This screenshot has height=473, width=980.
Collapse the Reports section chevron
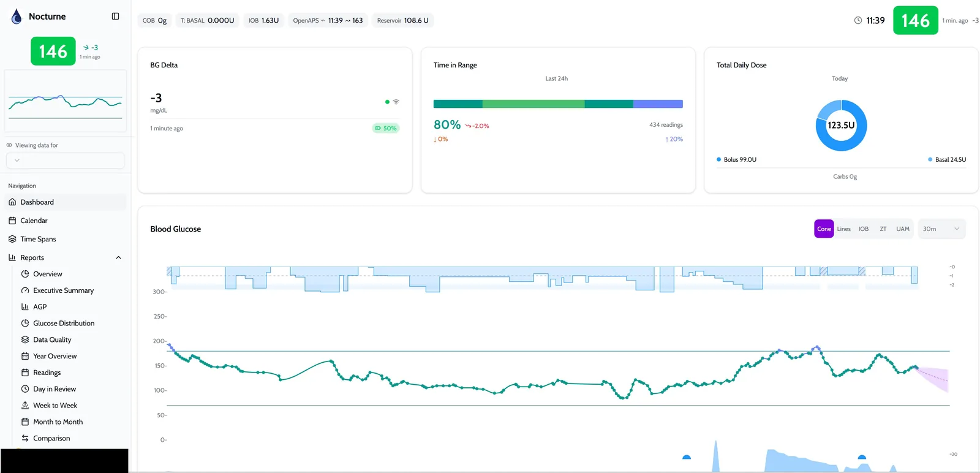point(119,258)
